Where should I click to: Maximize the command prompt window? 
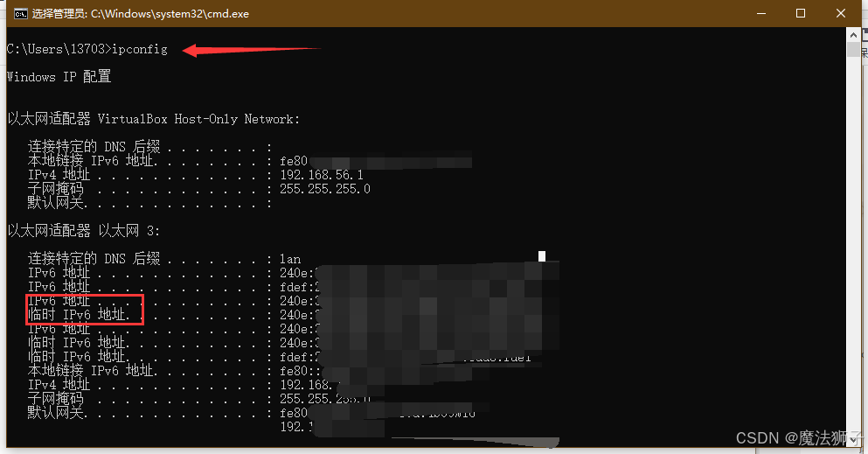click(801, 13)
